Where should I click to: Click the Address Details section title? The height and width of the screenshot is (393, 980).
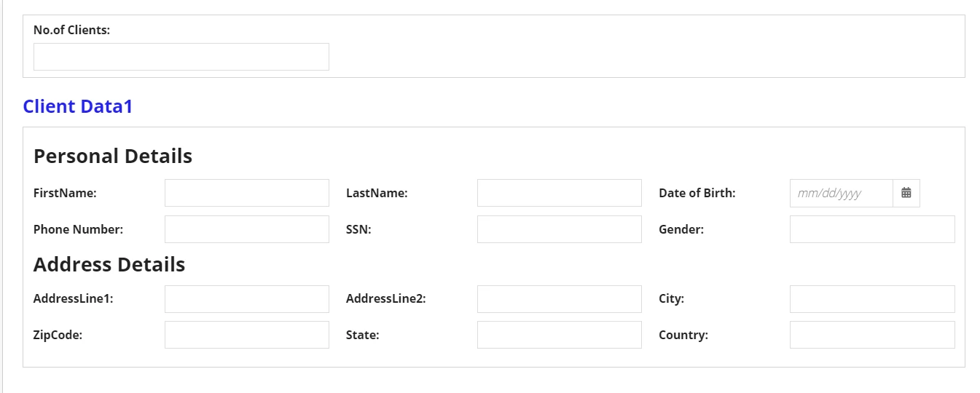click(109, 264)
